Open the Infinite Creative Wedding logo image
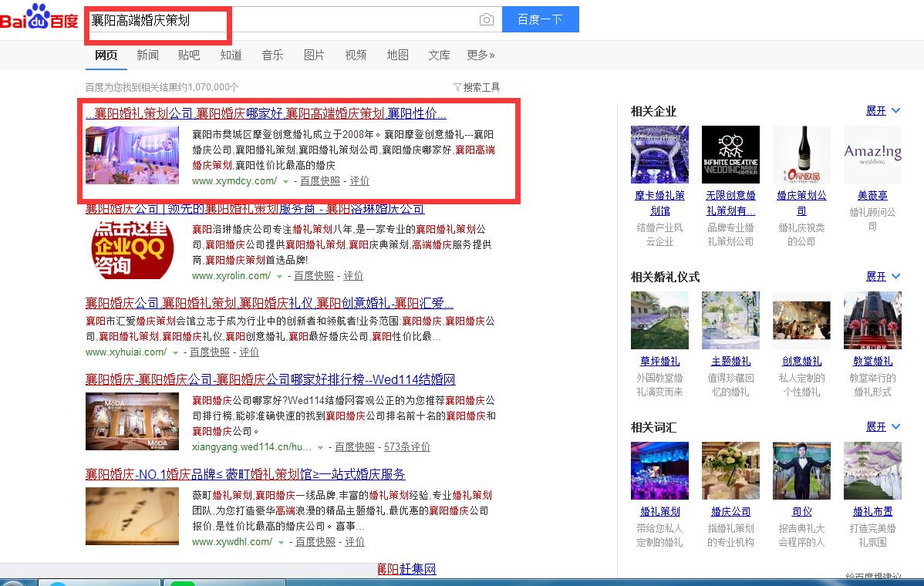 click(730, 154)
